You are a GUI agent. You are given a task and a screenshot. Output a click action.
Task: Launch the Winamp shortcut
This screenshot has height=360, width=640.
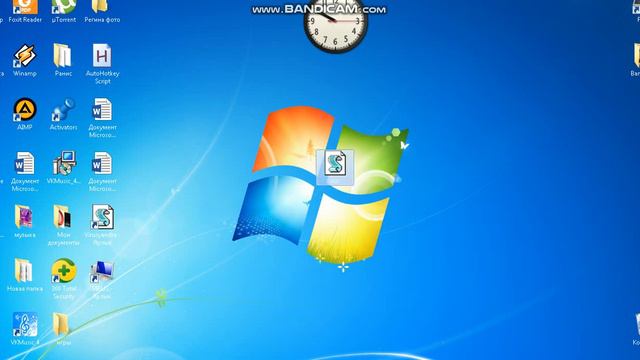click(x=25, y=60)
